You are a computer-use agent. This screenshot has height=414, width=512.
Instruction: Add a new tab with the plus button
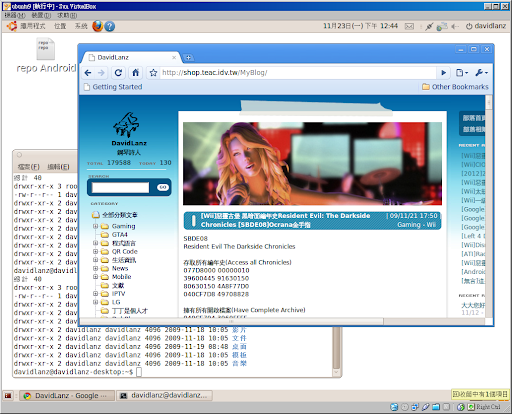(188, 58)
